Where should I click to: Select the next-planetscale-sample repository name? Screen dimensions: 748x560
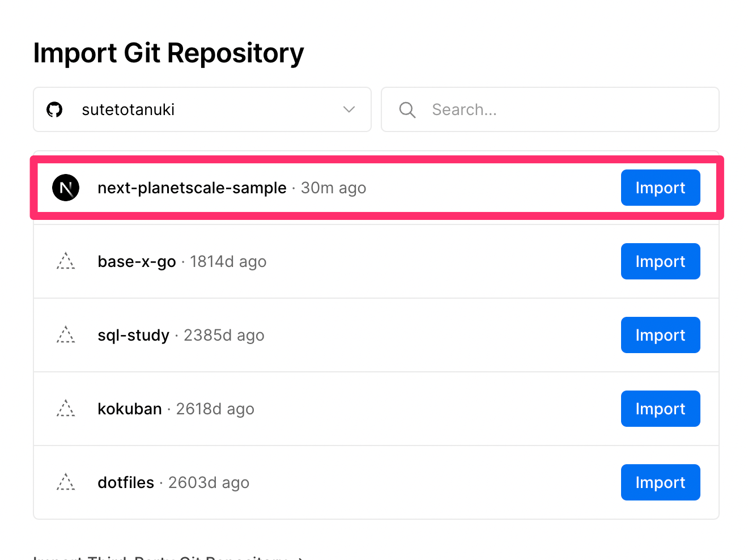pyautogui.click(x=192, y=188)
